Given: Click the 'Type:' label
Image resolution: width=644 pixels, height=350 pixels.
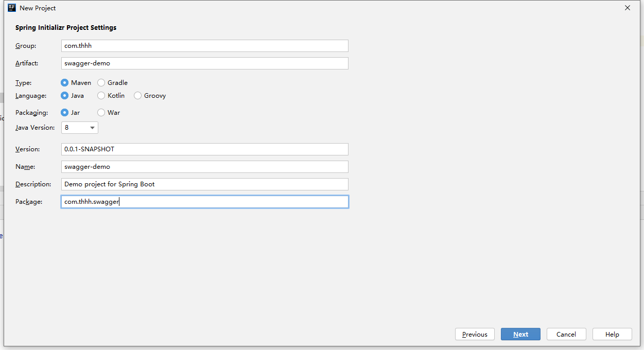Looking at the screenshot, I should (x=23, y=82).
